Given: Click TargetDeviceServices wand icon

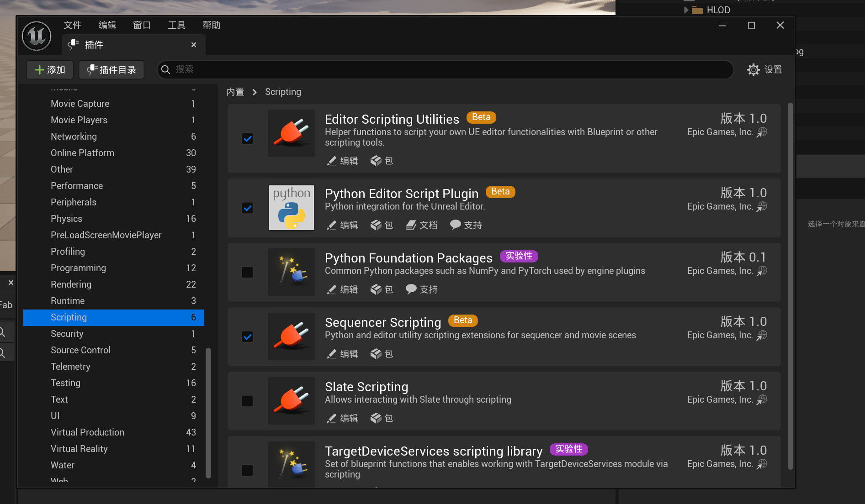Looking at the screenshot, I should point(292,464).
